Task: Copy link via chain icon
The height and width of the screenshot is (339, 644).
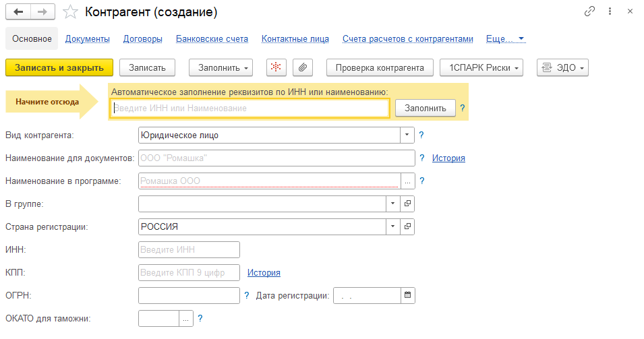Action: tap(589, 11)
